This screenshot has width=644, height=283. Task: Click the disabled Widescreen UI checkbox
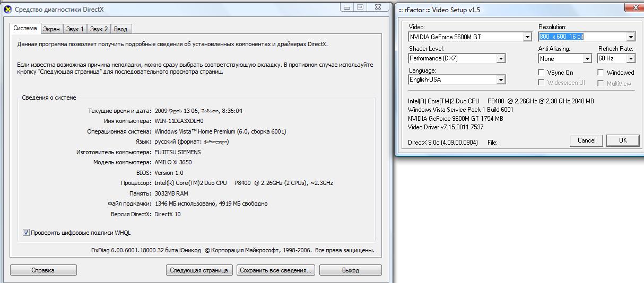pyautogui.click(x=541, y=83)
